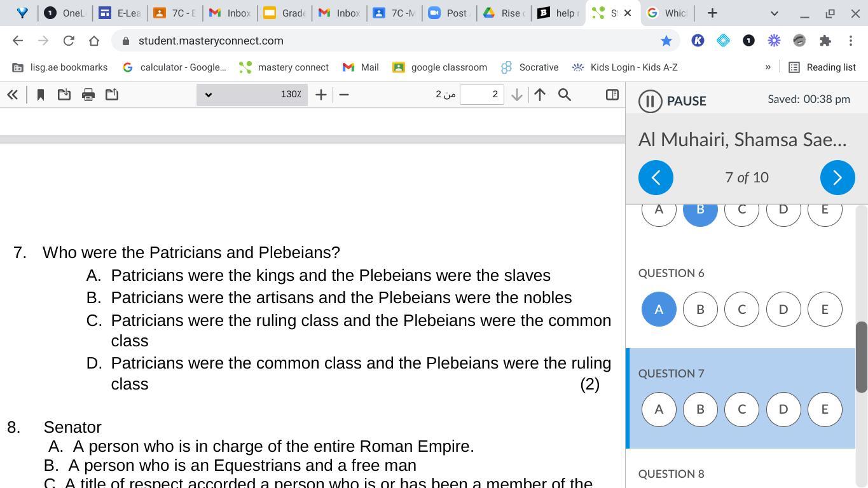Zoom in with the plus icon

[321, 95]
